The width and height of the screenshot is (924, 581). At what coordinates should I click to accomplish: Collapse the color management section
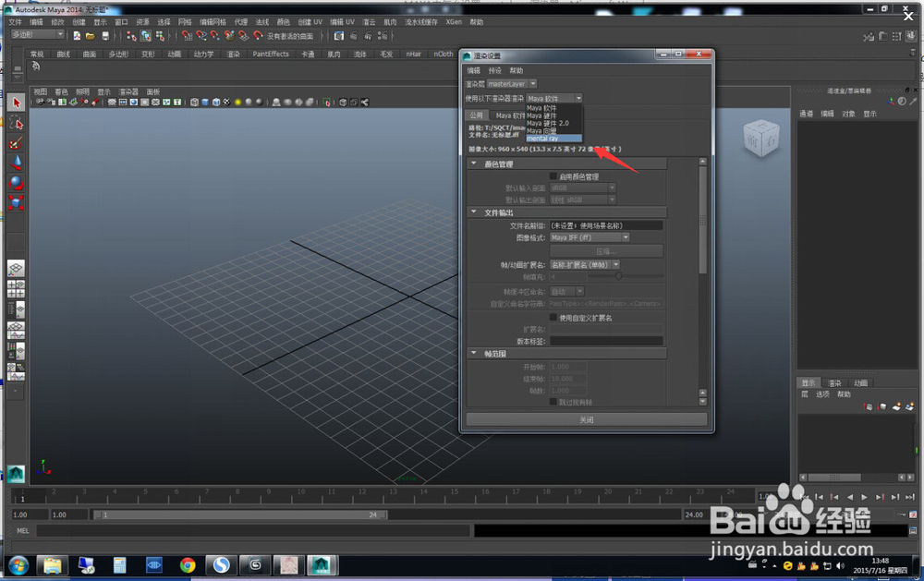point(474,163)
